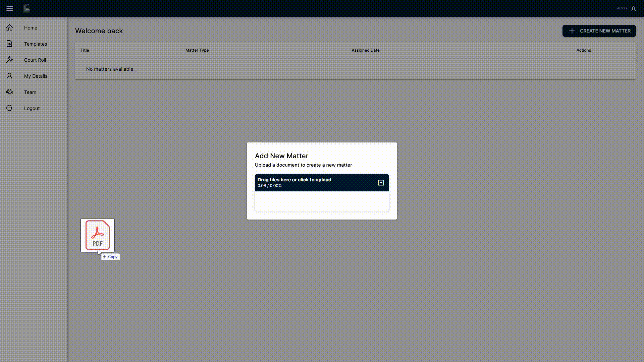Image resolution: width=644 pixels, height=362 pixels.
Task: Click the app logo in header
Action: [x=26, y=8]
